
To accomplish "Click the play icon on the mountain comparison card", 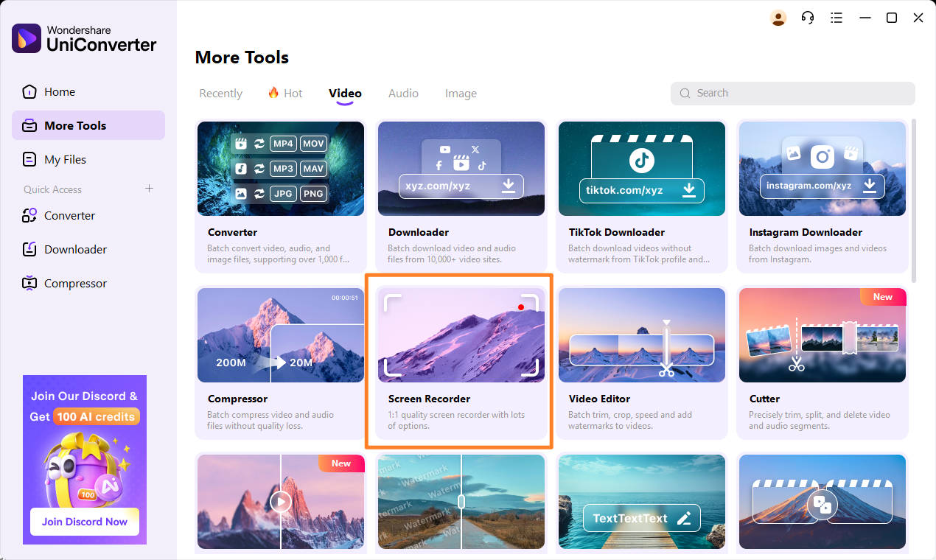I will (x=280, y=503).
